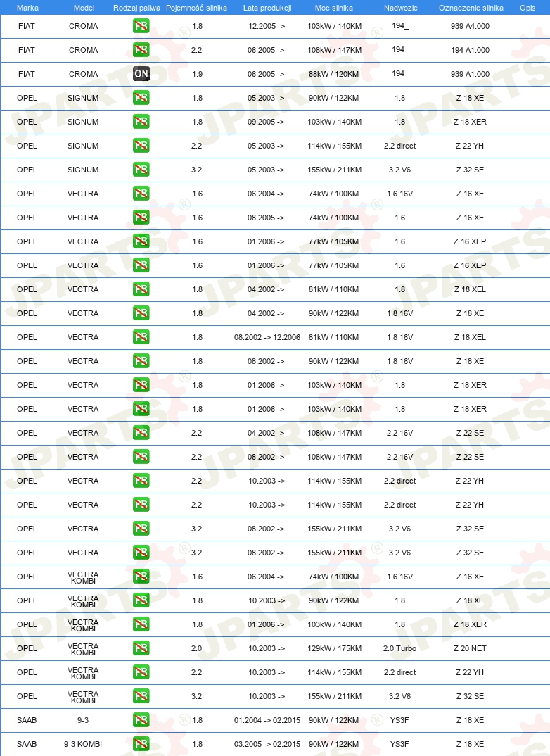
Task: Click the Model column header
Action: [84, 8]
